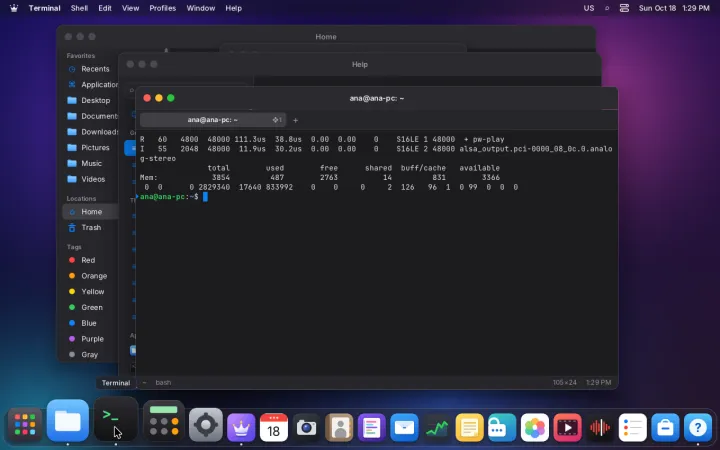
Task: Open Pictures folder in Home window sidebar
Action: (90, 147)
